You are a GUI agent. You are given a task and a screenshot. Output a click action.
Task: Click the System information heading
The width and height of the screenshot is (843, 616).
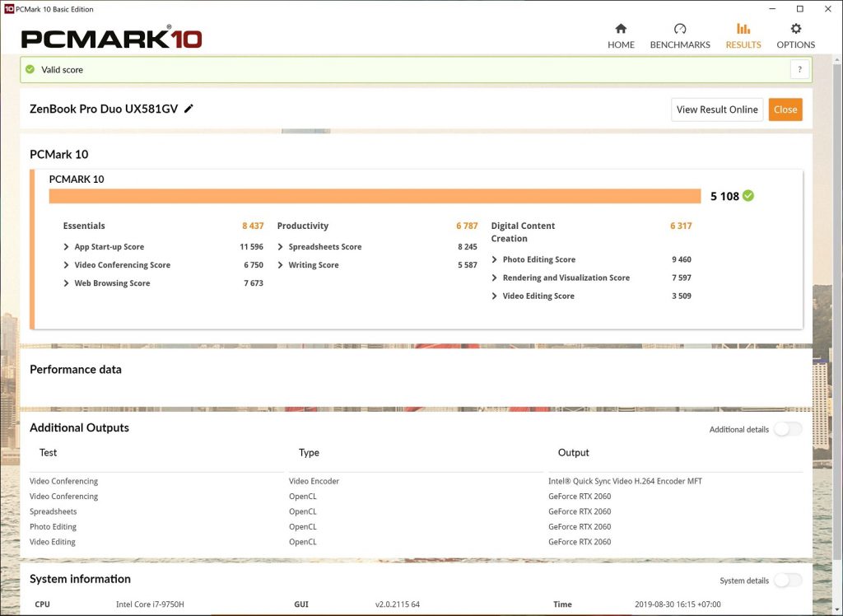(x=80, y=579)
